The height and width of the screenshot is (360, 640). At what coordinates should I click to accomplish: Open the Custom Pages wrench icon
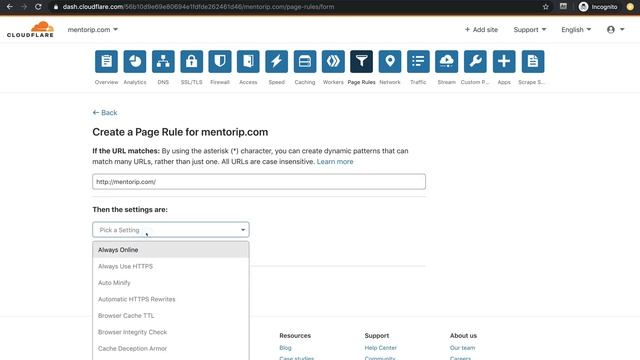(x=475, y=62)
